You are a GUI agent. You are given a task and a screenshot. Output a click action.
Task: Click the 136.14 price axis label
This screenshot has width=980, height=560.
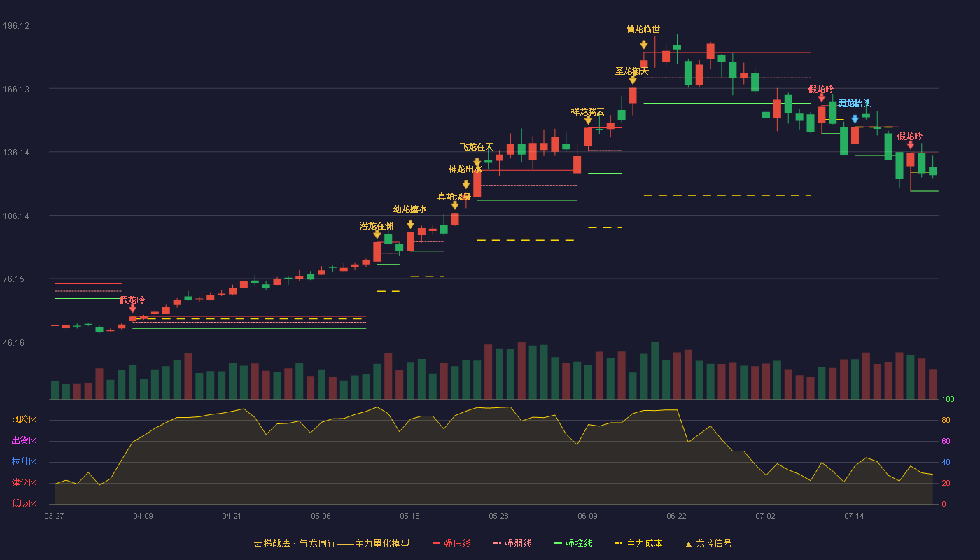[x=15, y=153]
